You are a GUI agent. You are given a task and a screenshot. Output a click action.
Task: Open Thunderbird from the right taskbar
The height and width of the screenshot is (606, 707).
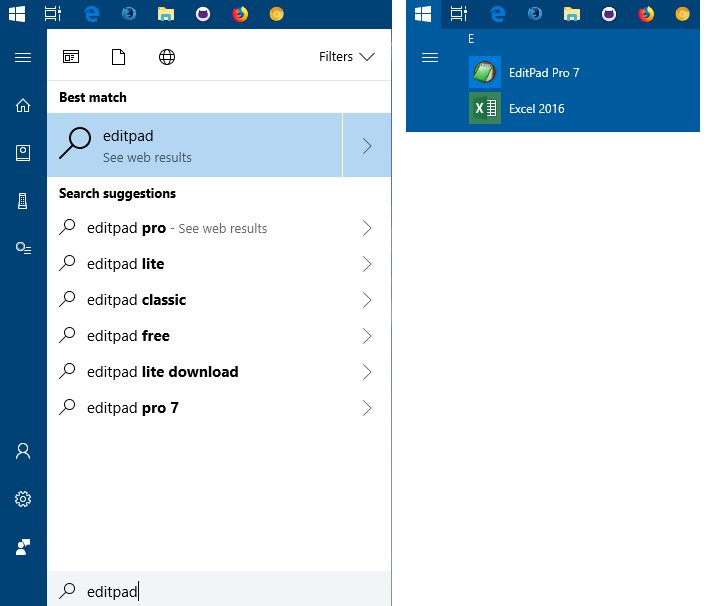[535, 14]
